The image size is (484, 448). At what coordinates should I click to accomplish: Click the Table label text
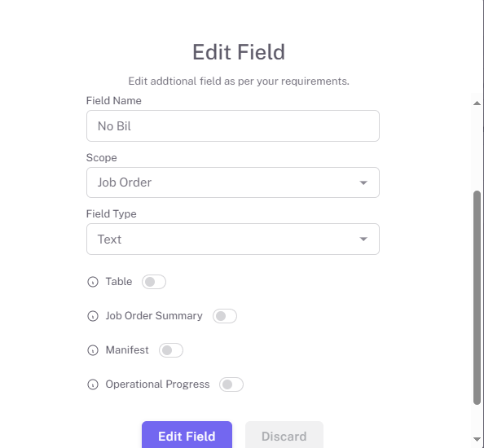(119, 281)
